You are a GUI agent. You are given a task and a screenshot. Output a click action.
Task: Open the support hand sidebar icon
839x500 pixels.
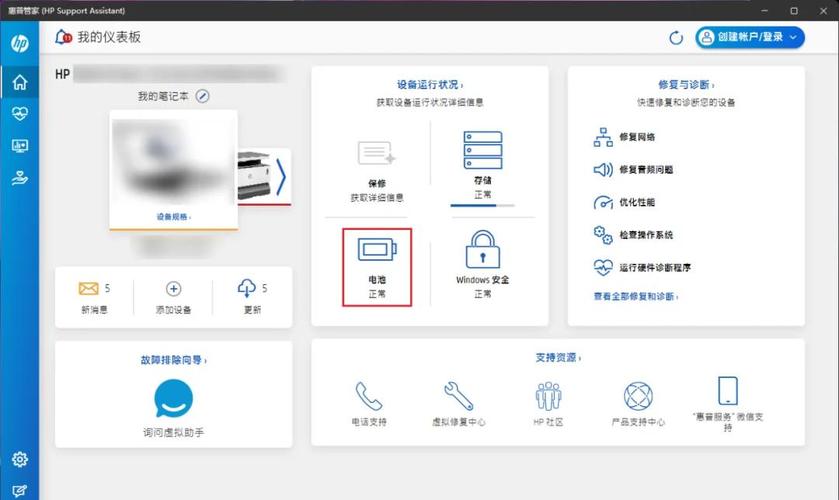(x=20, y=178)
